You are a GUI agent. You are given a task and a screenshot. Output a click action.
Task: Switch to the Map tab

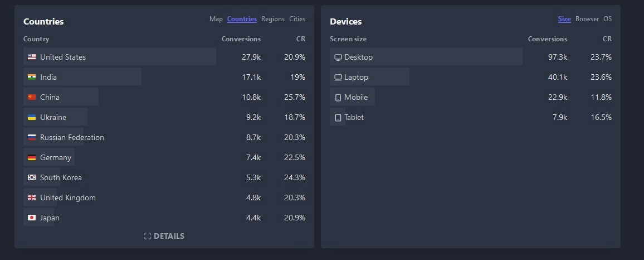(216, 19)
